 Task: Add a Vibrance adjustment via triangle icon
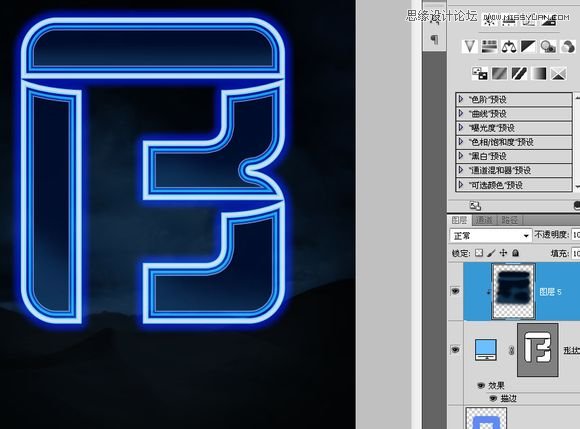(470, 47)
